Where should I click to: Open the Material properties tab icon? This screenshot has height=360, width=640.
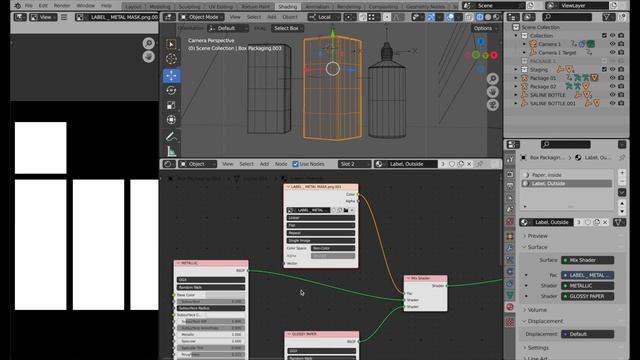(x=510, y=307)
